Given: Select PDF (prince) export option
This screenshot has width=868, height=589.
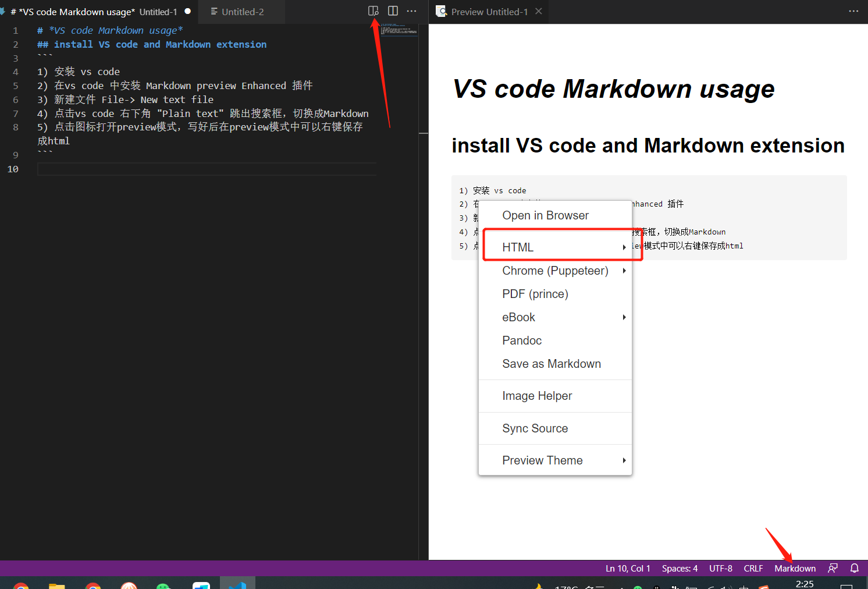Looking at the screenshot, I should pyautogui.click(x=555, y=294).
